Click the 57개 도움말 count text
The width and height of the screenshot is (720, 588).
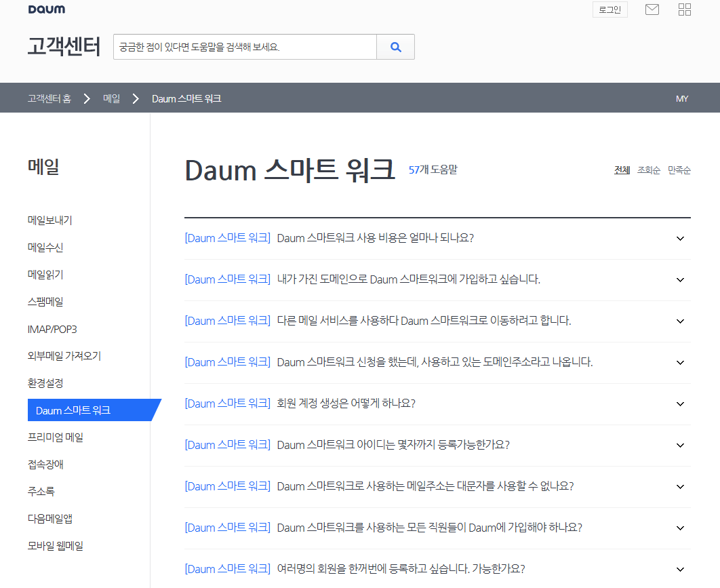tap(433, 170)
